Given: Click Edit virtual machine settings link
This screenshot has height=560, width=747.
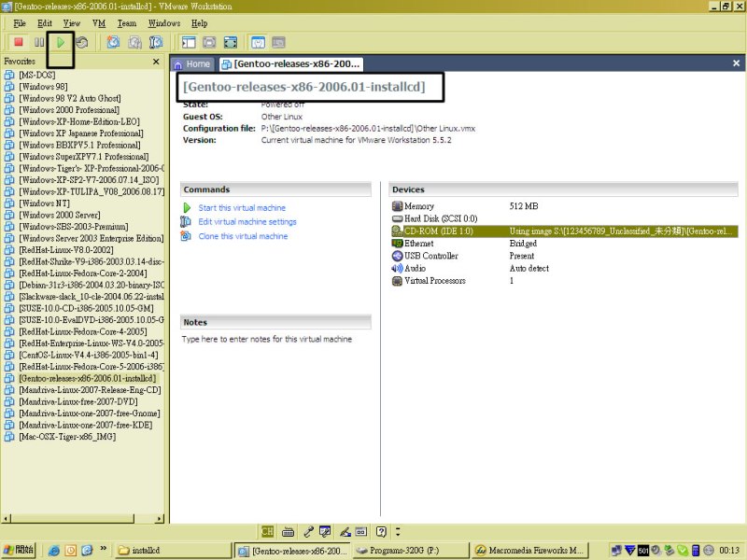Looking at the screenshot, I should coord(247,222).
